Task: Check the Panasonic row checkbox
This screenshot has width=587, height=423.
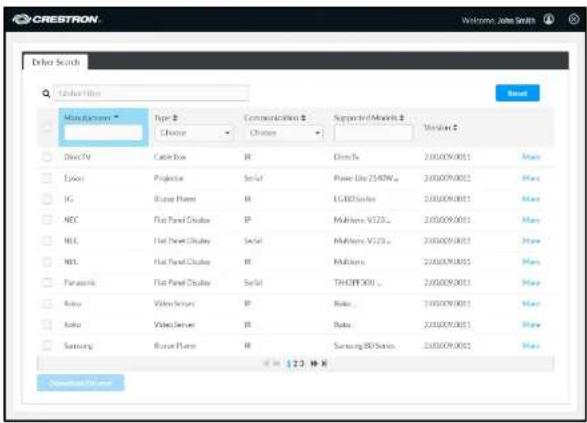Action: point(47,283)
